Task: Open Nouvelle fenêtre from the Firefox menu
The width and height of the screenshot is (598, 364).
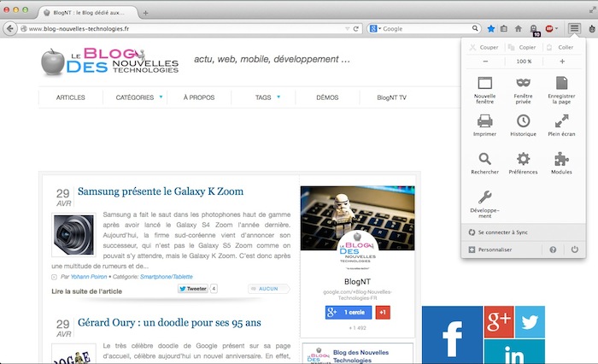Action: [484, 91]
